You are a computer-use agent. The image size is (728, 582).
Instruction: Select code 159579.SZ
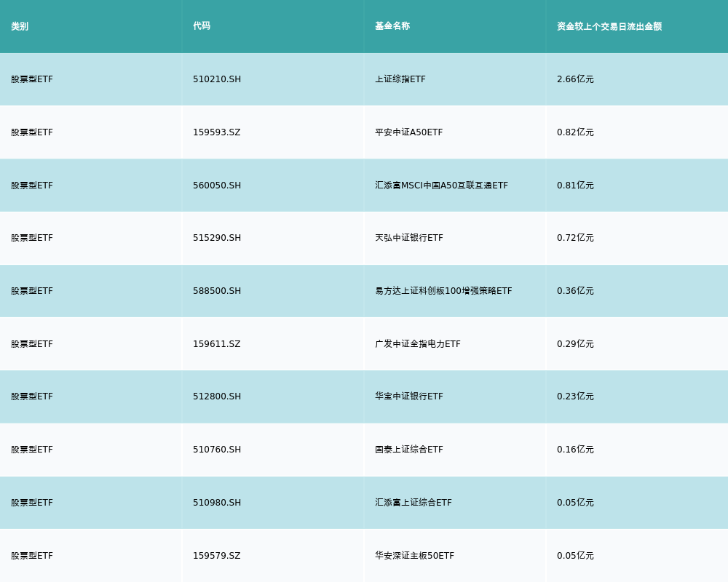217,556
